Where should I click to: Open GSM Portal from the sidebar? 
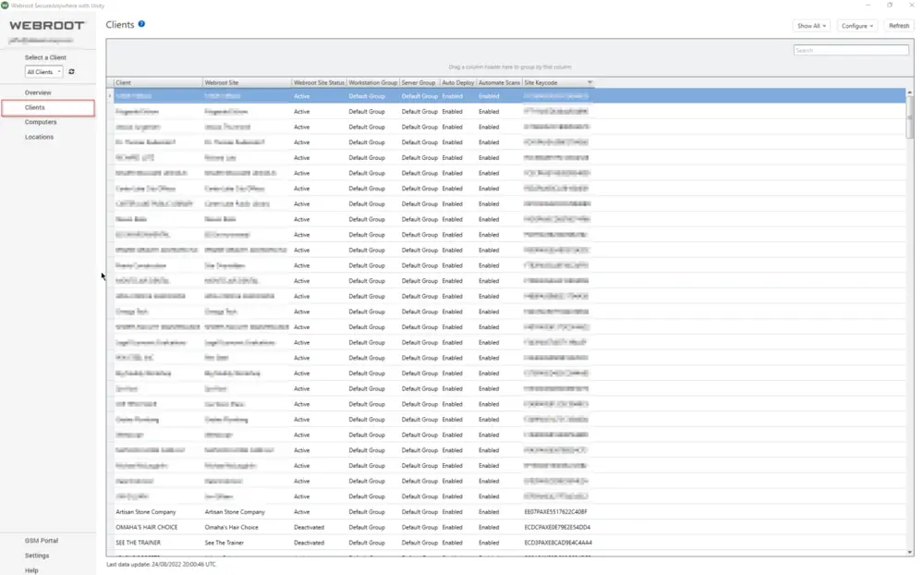point(42,540)
